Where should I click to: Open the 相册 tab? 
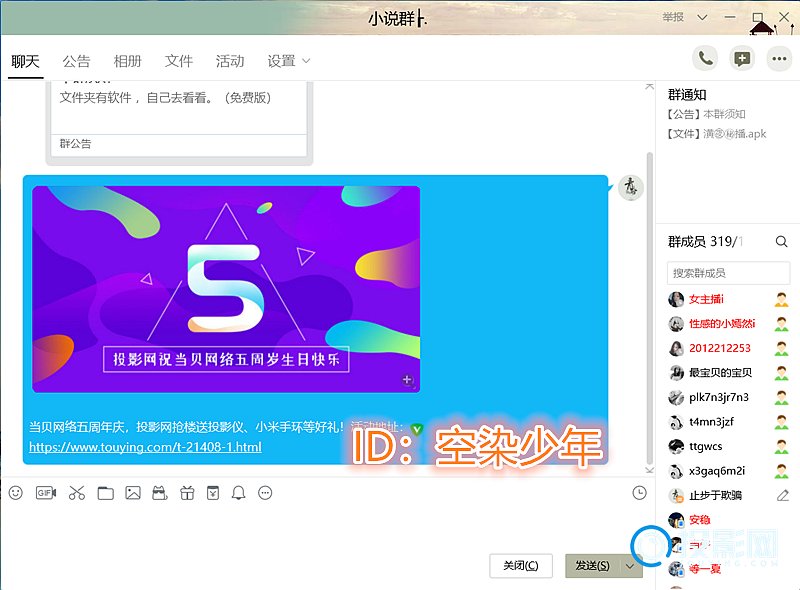pos(127,61)
